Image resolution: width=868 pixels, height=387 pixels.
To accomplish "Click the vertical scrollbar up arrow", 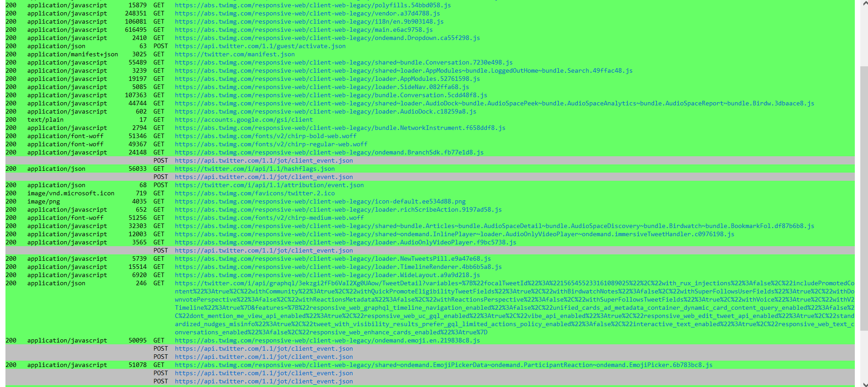I will (864, 4).
